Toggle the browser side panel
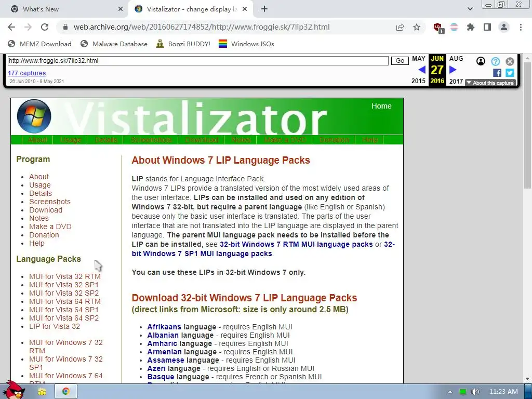The image size is (532, 399). [487, 27]
